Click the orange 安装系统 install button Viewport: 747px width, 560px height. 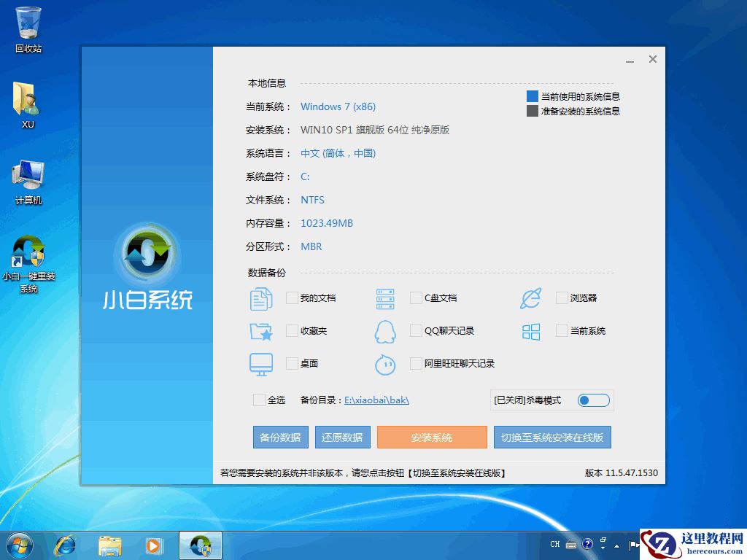coord(432,437)
